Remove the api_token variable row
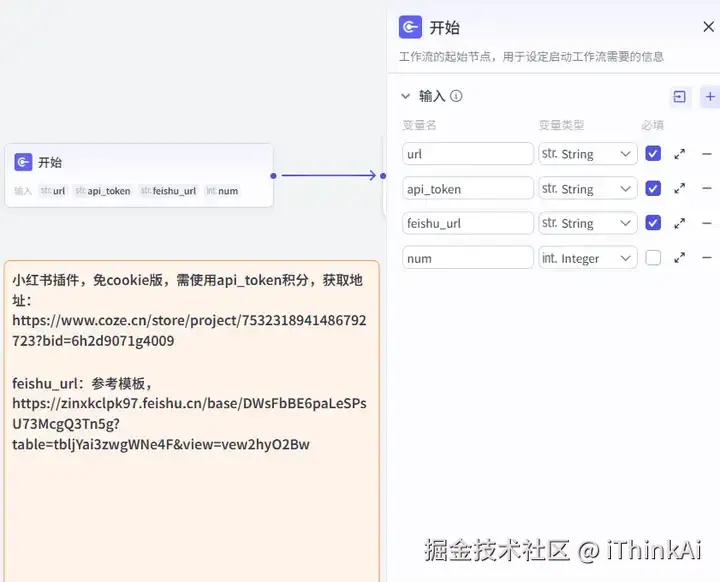This screenshot has height=582, width=720. pos(707,188)
